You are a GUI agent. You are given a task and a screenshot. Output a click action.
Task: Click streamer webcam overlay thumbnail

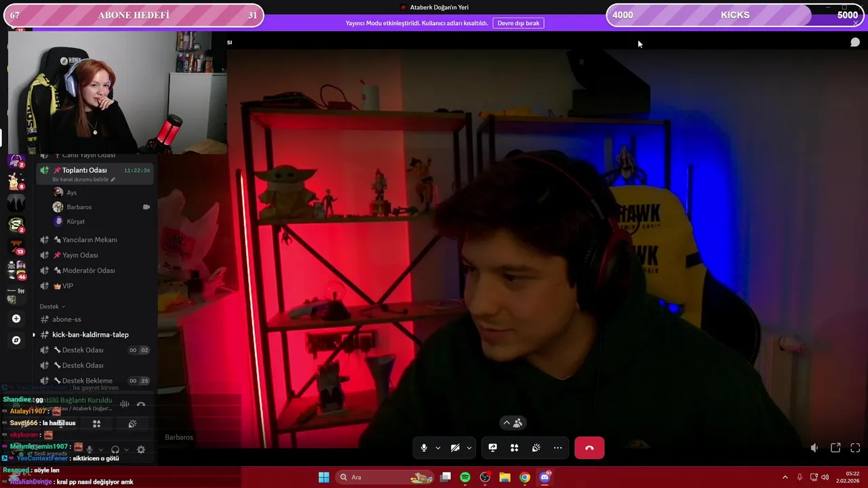pyautogui.click(x=117, y=92)
